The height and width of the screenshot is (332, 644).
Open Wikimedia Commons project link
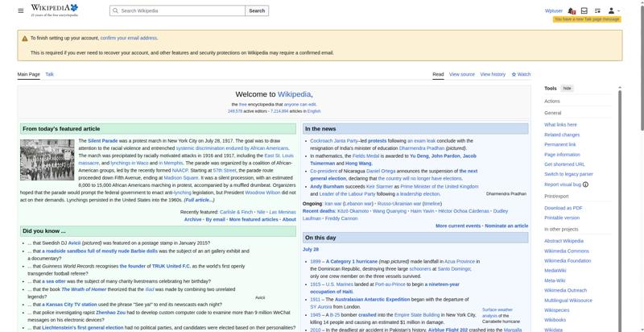click(x=567, y=251)
